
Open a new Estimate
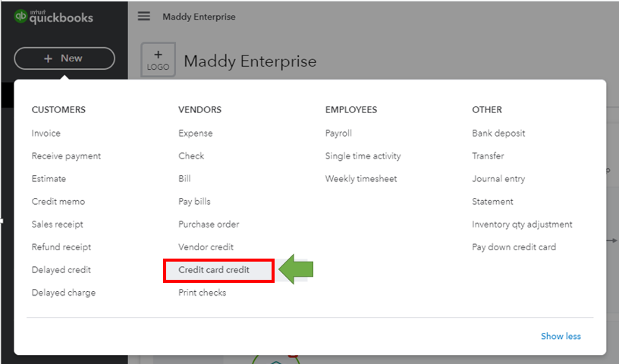49,178
